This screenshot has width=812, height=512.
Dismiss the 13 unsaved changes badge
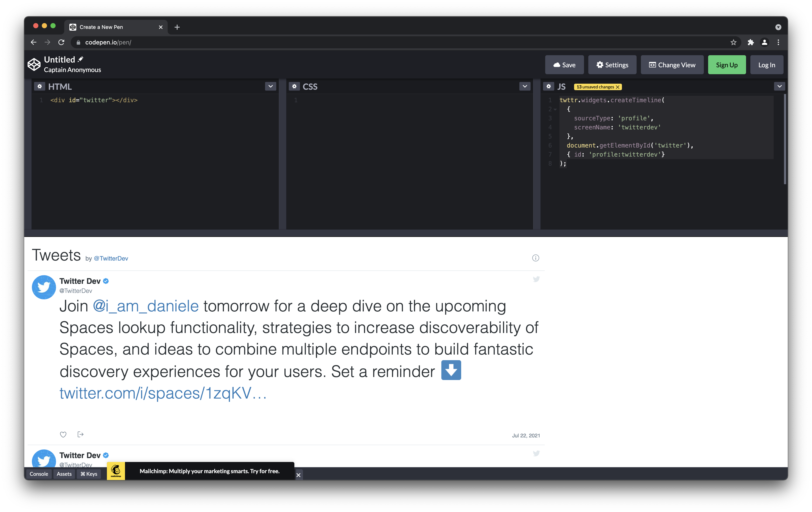tap(618, 87)
